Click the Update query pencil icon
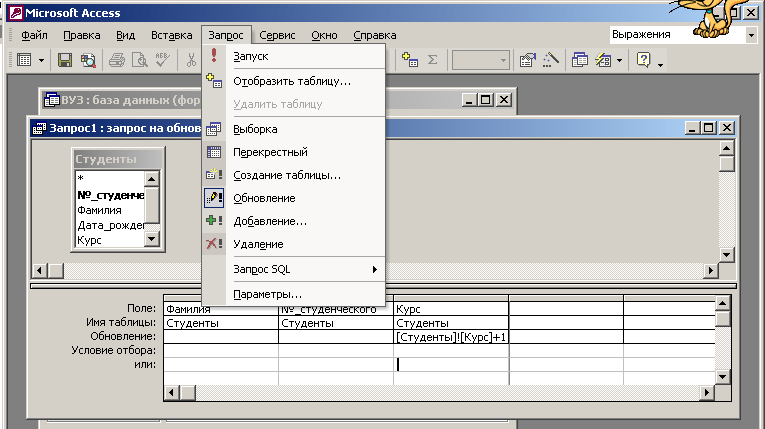 pos(214,198)
